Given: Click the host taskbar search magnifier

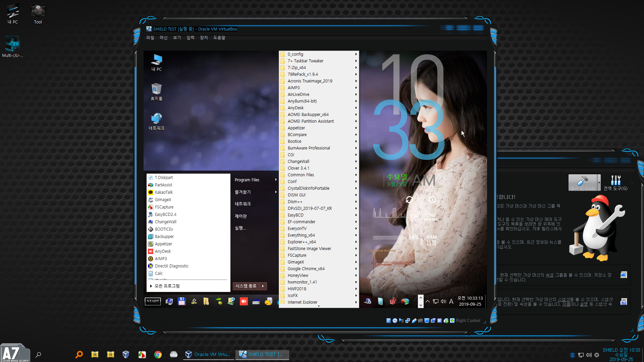Looking at the screenshot, I should pyautogui.click(x=38, y=354).
